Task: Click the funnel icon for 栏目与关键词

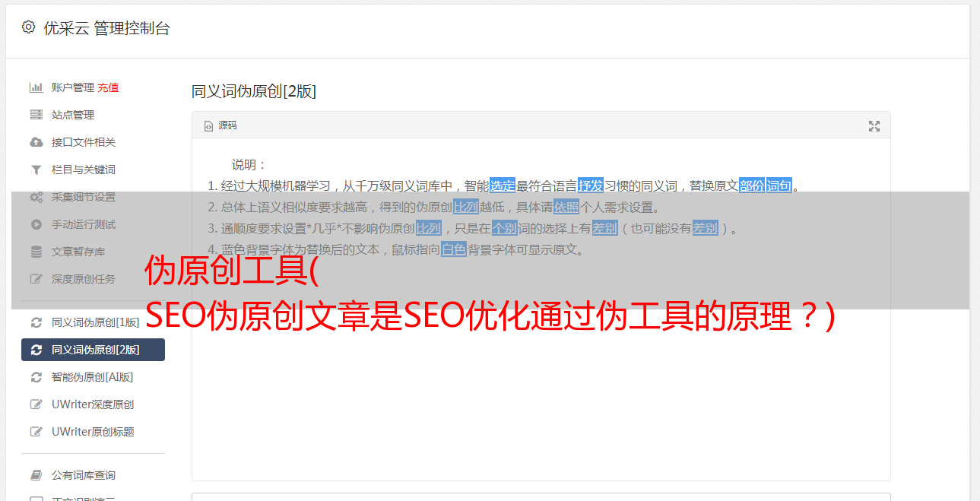Action: 36,170
